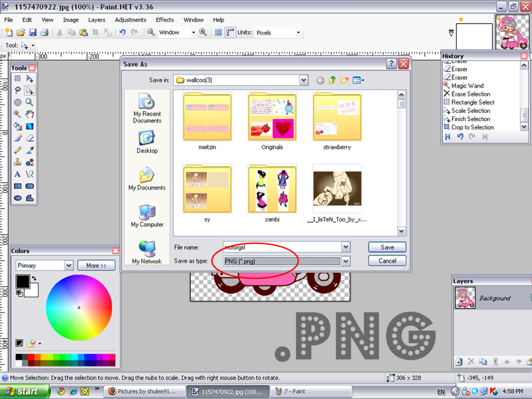The height and width of the screenshot is (399, 532).
Task: Toggle rulers display in toolbar
Action: tap(230, 32)
